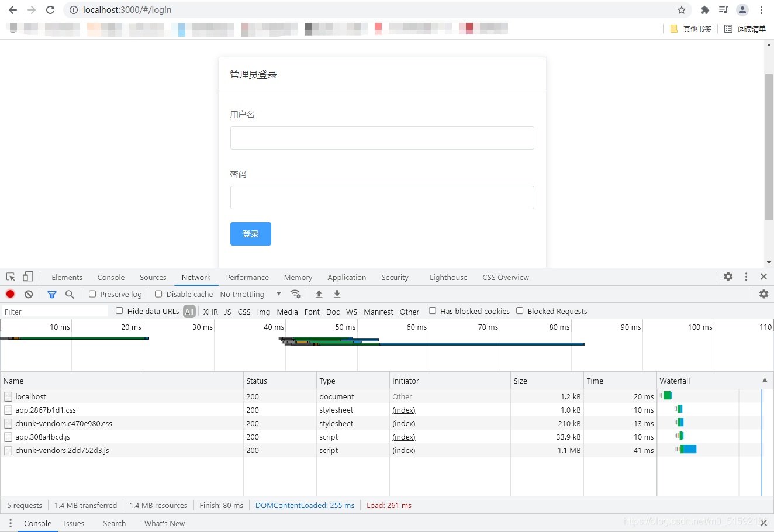The image size is (774, 532).
Task: Import a HAR file using the upload icon
Action: pyautogui.click(x=319, y=294)
